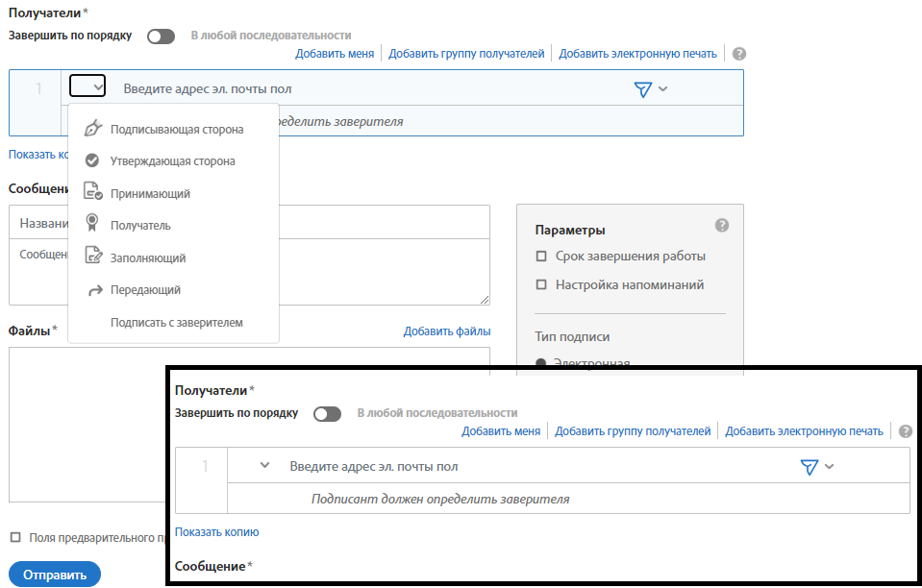Click text 'Подписант должен определить заверителя'
Screen dimensions: 922x588
click(x=440, y=500)
